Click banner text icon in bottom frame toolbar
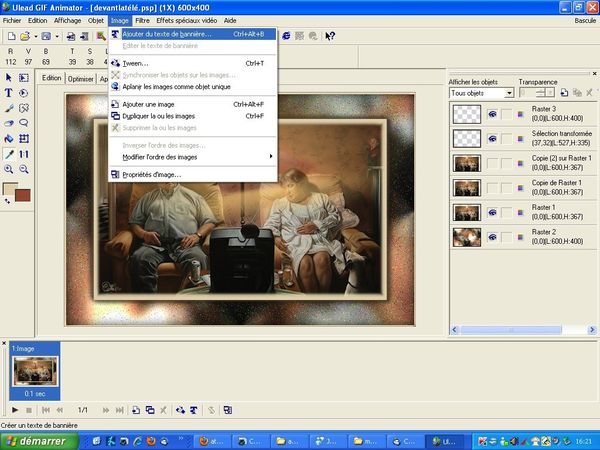 pos(194,410)
